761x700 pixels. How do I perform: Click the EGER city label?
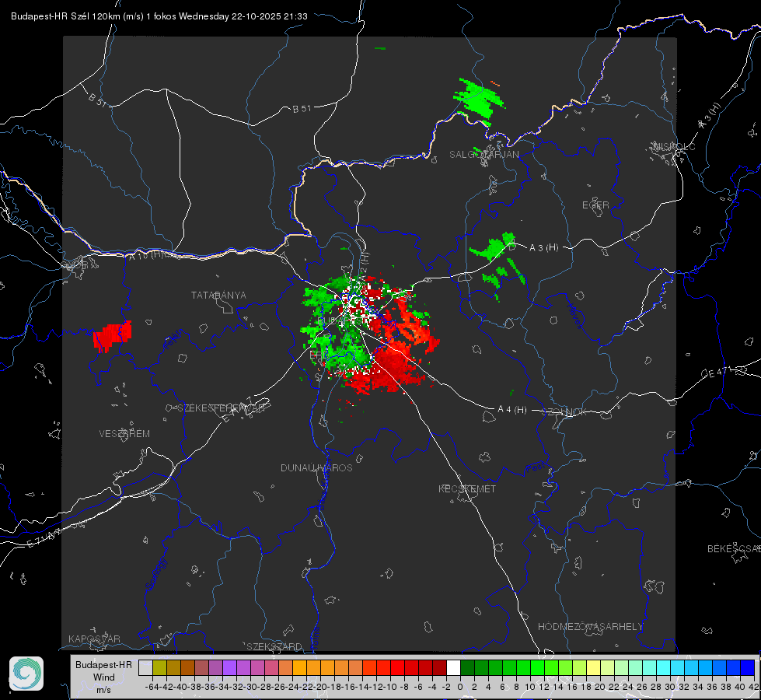(x=595, y=205)
